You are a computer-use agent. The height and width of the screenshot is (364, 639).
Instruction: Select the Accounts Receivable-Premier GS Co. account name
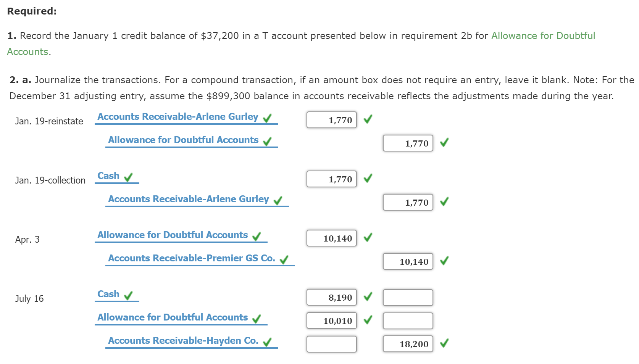(x=191, y=258)
